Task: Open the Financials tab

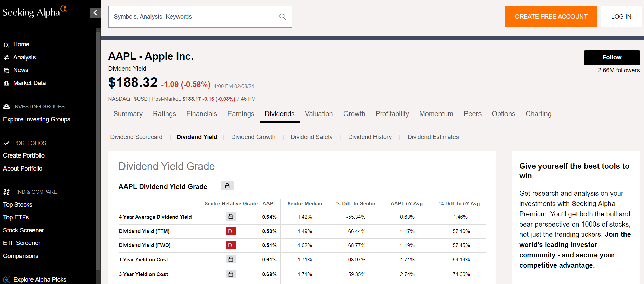Action: 202,114
